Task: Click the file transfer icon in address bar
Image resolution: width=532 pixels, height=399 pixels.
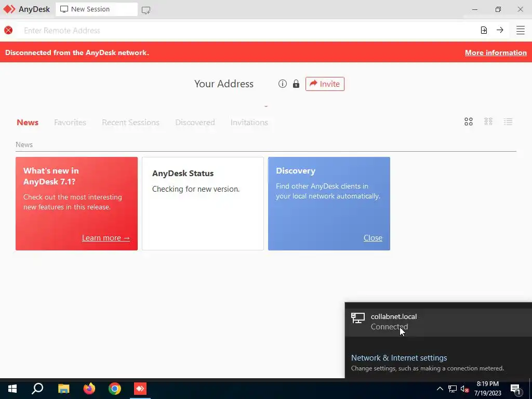Action: pos(484,30)
